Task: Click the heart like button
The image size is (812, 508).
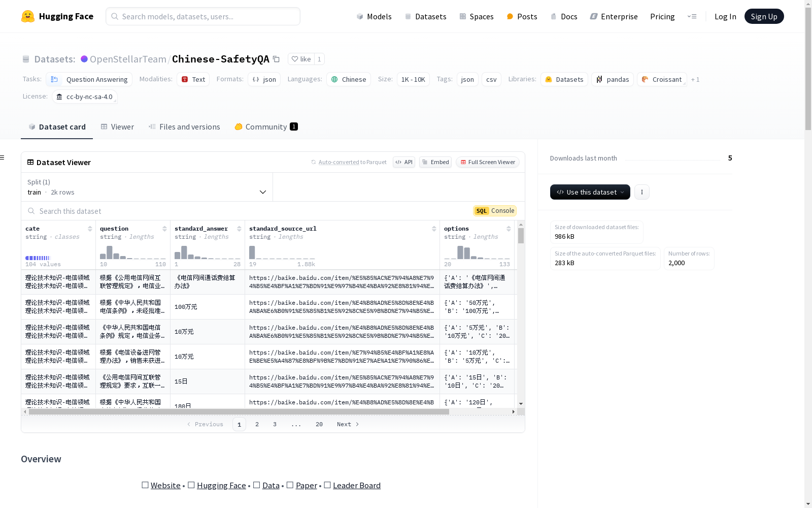Action: [301, 59]
